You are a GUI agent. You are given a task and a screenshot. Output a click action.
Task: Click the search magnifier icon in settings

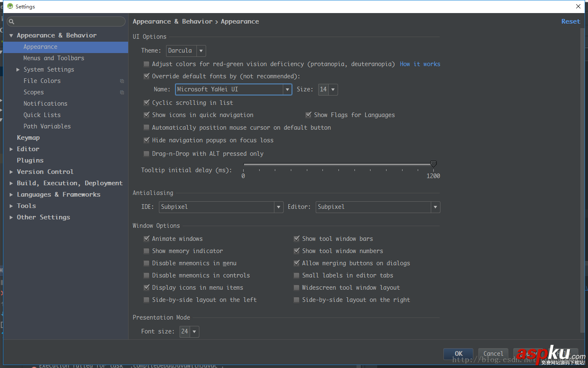pyautogui.click(x=11, y=21)
